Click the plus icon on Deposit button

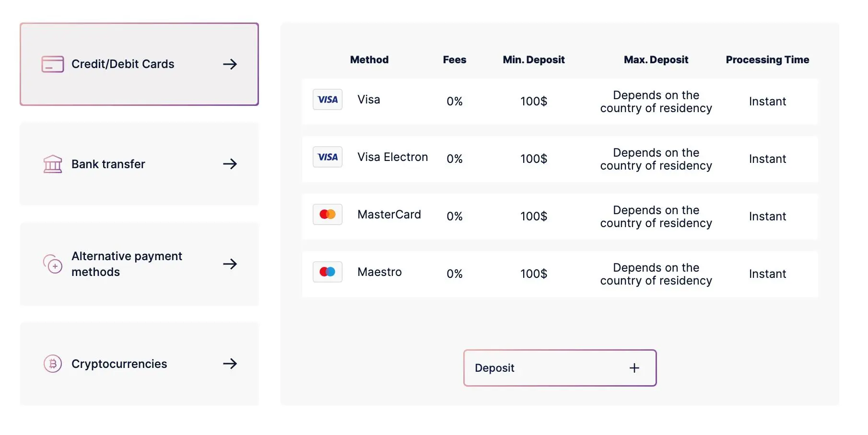click(634, 368)
